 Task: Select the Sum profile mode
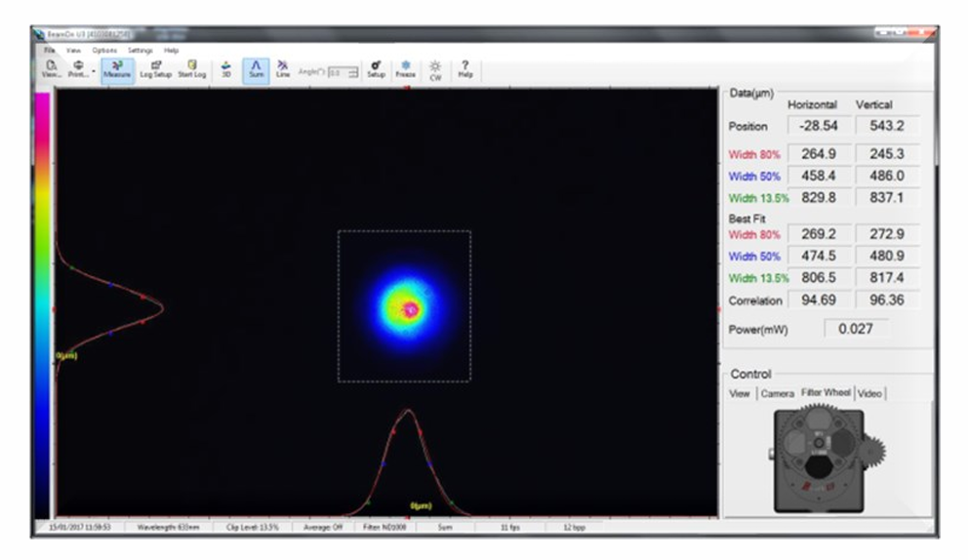pyautogui.click(x=257, y=69)
